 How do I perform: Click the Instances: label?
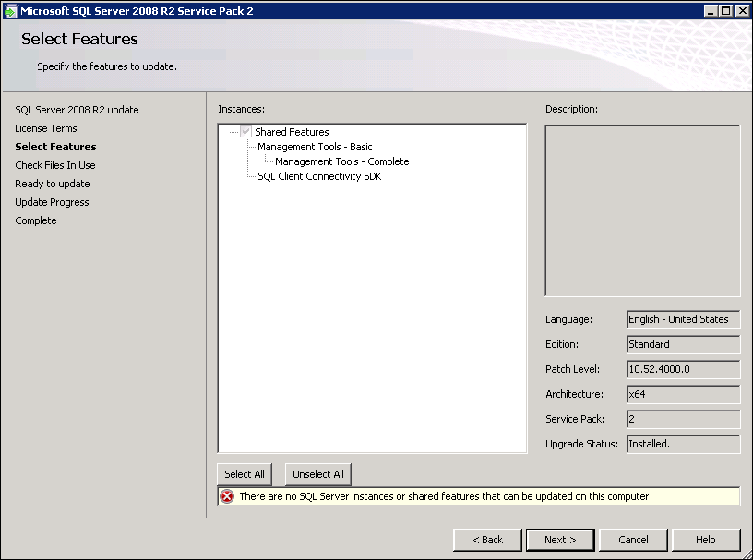coord(241,109)
